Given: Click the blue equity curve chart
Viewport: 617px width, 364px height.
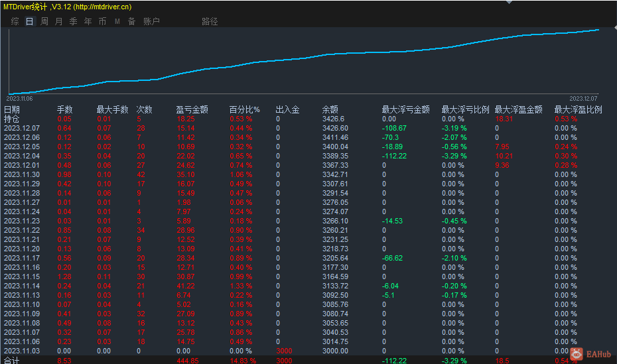Looking at the screenshot, I should (x=305, y=58).
